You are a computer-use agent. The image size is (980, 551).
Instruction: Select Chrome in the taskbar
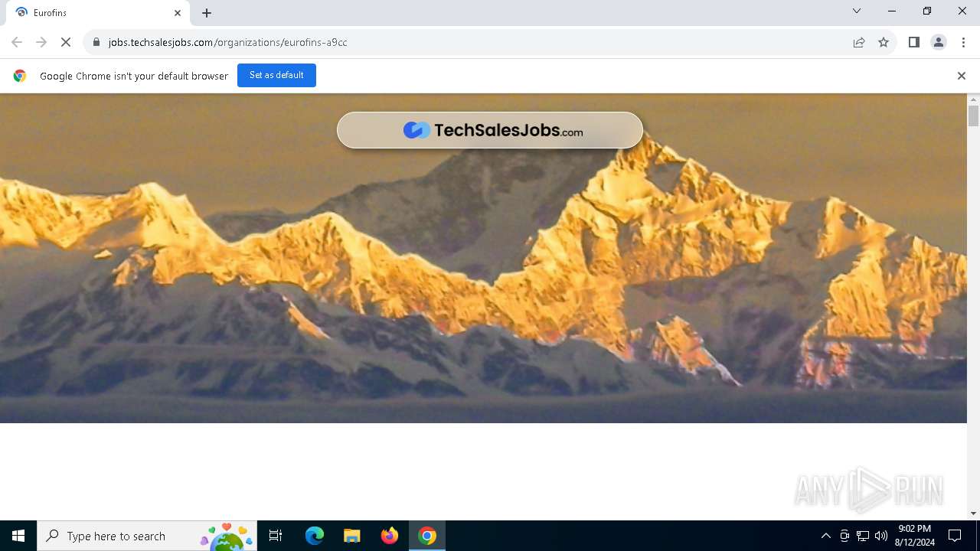click(x=427, y=536)
